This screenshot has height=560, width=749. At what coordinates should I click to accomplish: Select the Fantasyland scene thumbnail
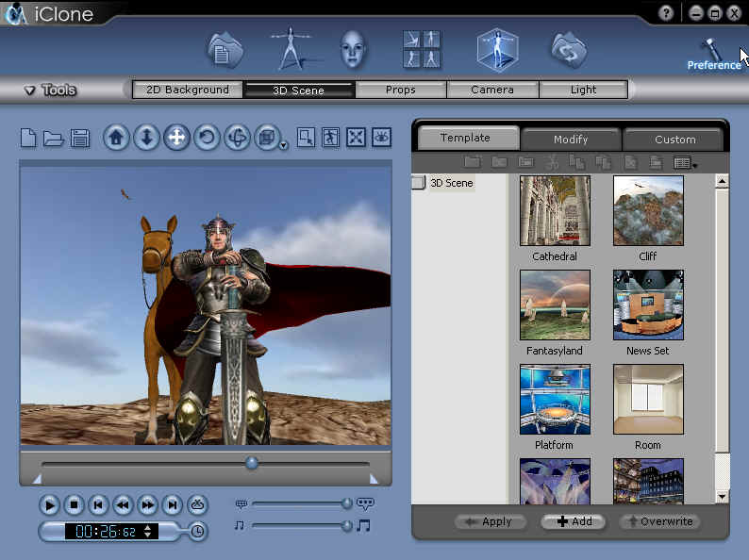[555, 305]
